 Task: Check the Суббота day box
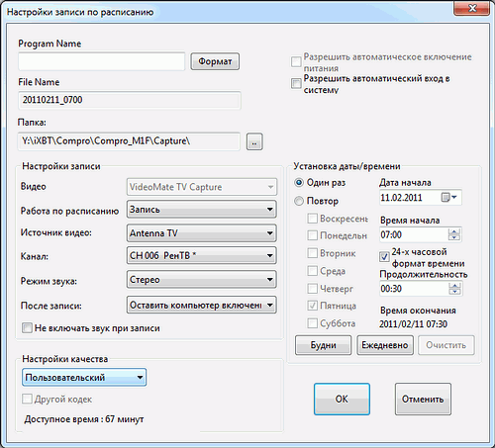pos(312,323)
